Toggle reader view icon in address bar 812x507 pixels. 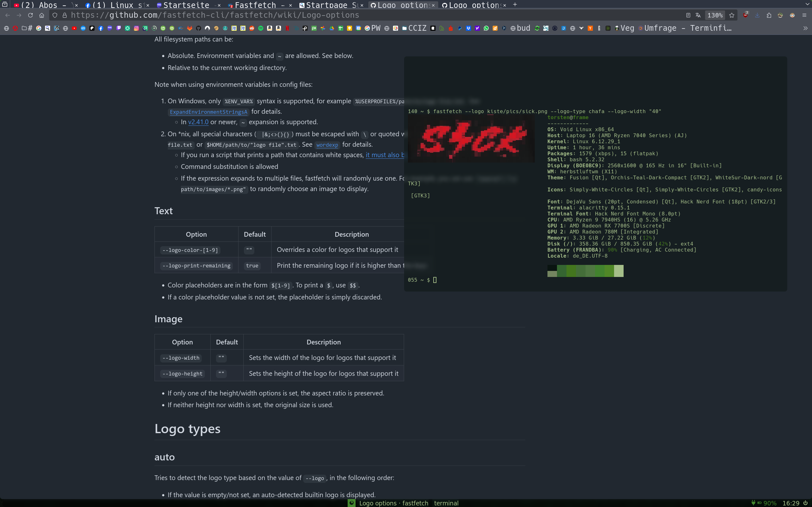pos(688,15)
